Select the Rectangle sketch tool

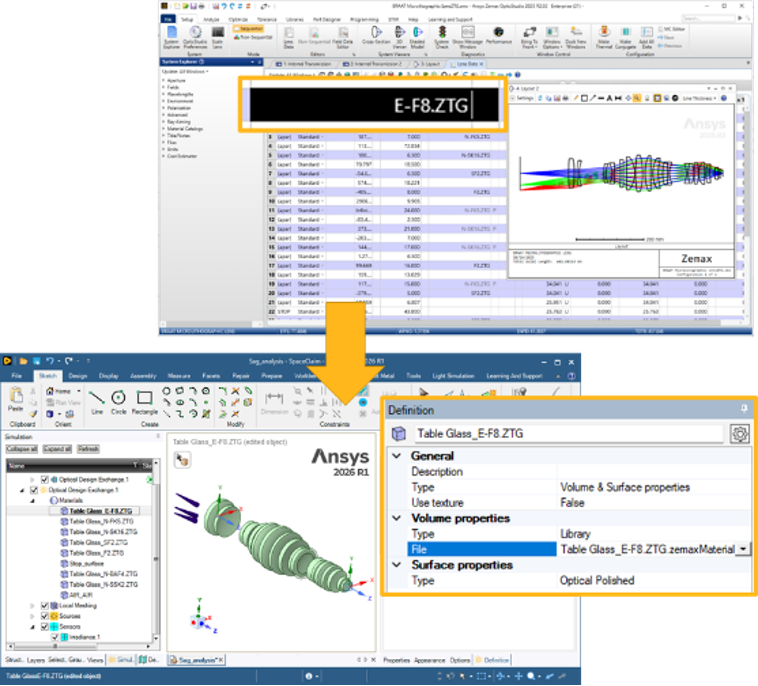[x=145, y=402]
